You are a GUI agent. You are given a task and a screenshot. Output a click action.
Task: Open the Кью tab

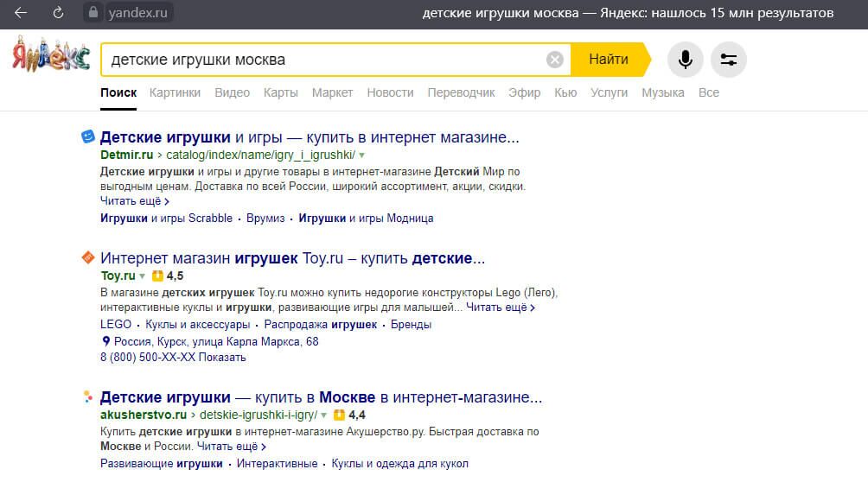coord(565,92)
